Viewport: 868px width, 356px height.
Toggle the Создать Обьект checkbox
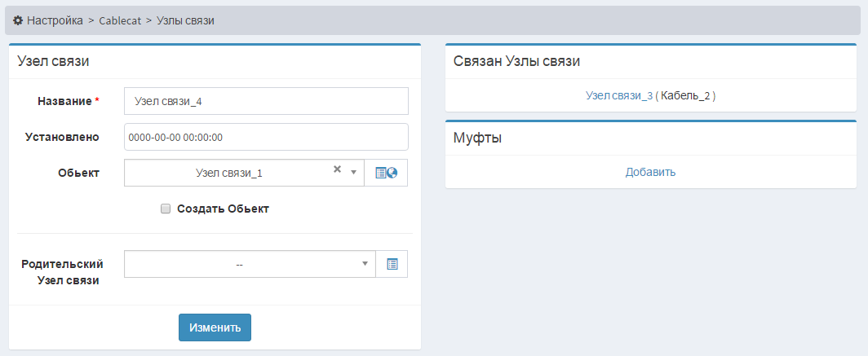point(166,209)
